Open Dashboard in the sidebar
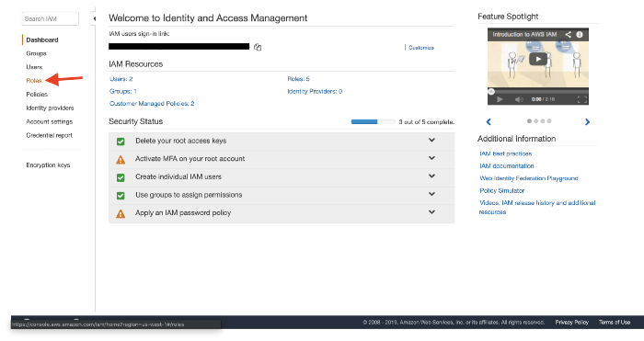Viewport: 644px width, 341px height. point(42,40)
